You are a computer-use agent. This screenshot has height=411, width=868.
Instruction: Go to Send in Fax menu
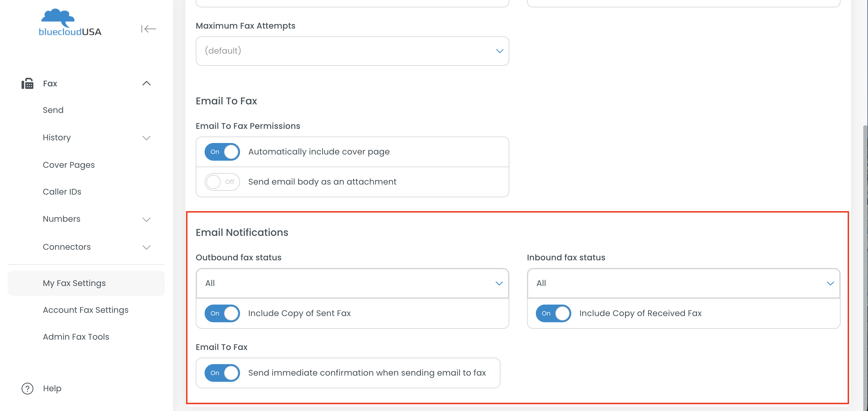[53, 110]
